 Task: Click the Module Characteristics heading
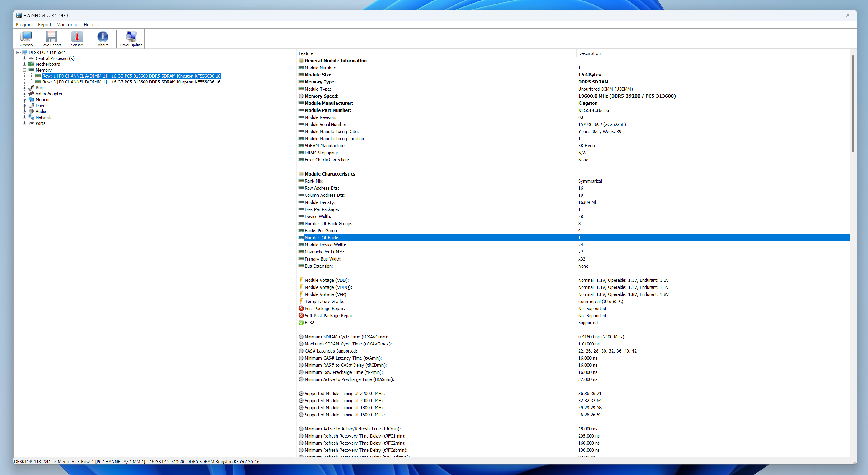(330, 174)
